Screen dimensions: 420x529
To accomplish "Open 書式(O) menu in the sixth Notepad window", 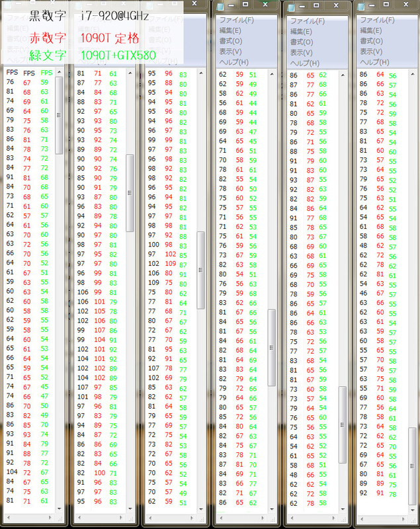I will (x=372, y=41).
